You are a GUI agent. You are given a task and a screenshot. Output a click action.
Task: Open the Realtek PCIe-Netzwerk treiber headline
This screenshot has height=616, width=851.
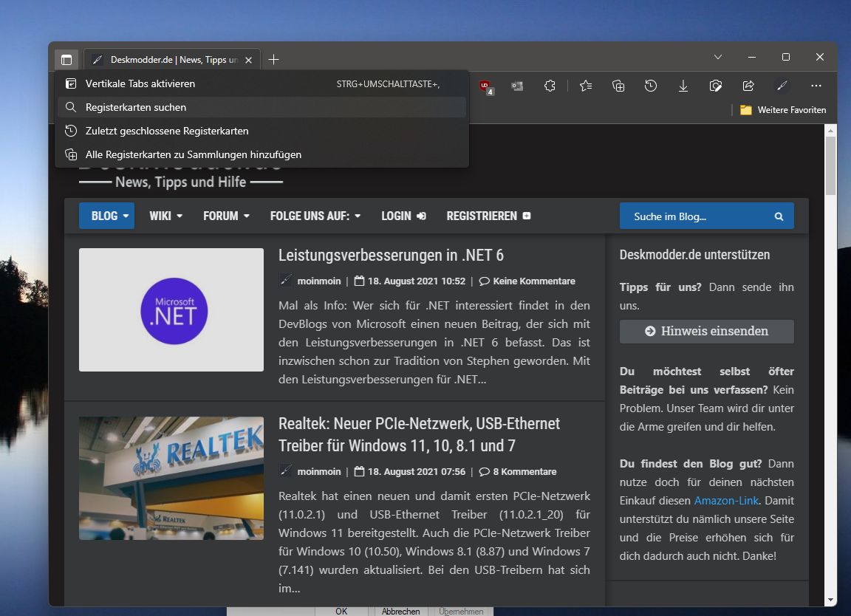(419, 434)
